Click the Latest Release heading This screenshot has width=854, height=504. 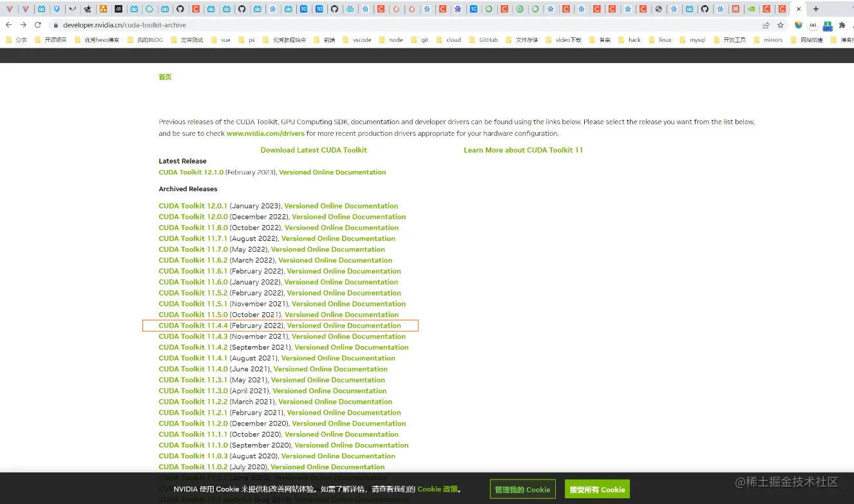tap(183, 162)
